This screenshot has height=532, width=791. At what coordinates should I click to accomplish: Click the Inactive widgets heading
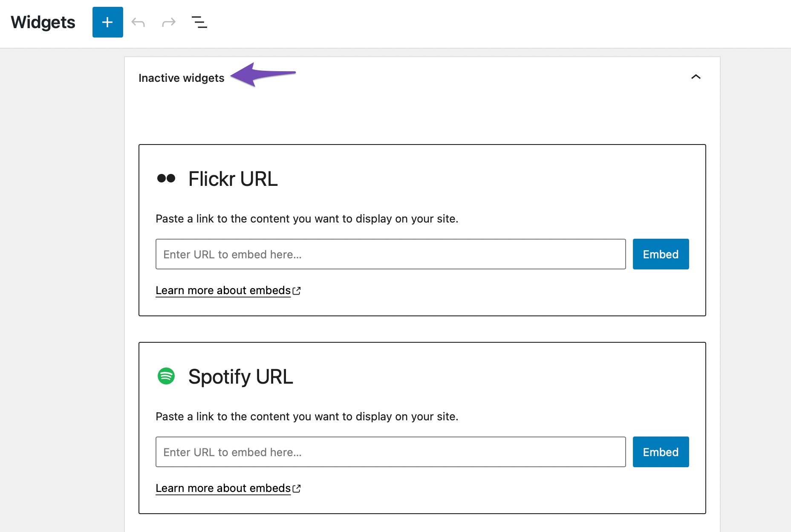pyautogui.click(x=181, y=78)
